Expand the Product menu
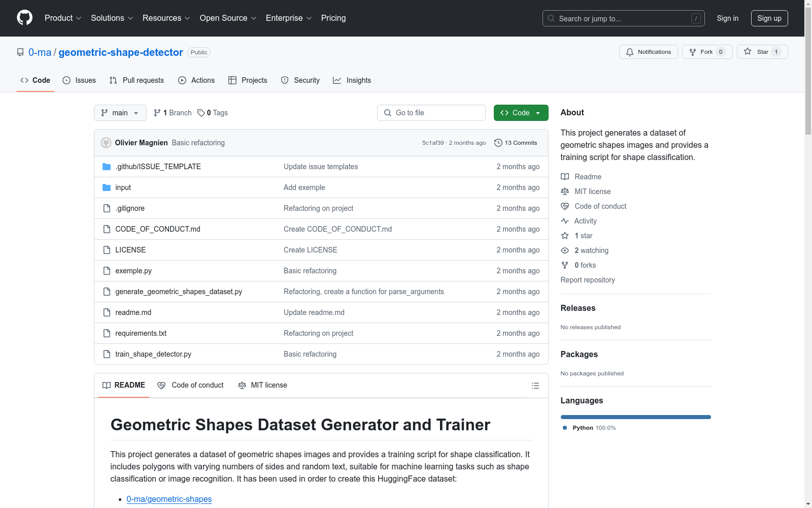The height and width of the screenshot is (508, 812). coord(63,18)
